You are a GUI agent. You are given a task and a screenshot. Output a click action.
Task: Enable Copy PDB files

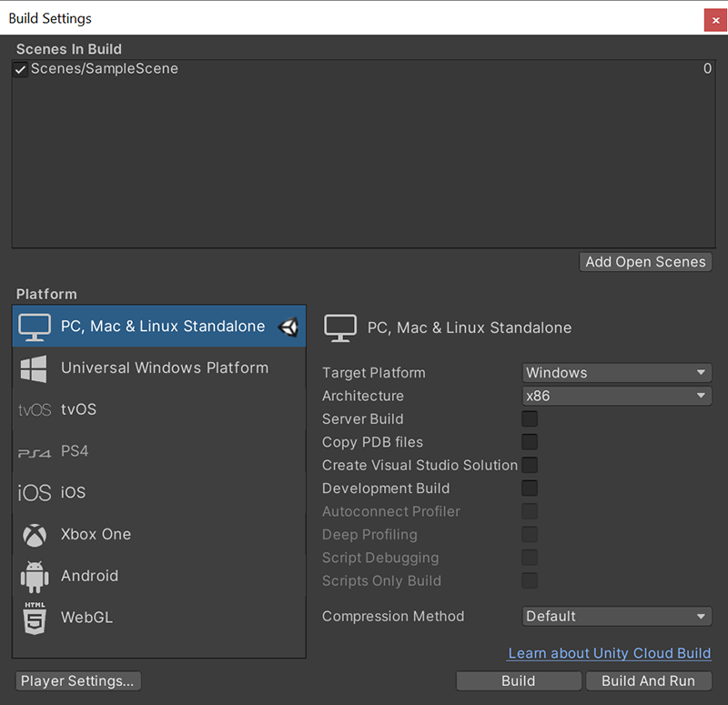pyautogui.click(x=530, y=441)
